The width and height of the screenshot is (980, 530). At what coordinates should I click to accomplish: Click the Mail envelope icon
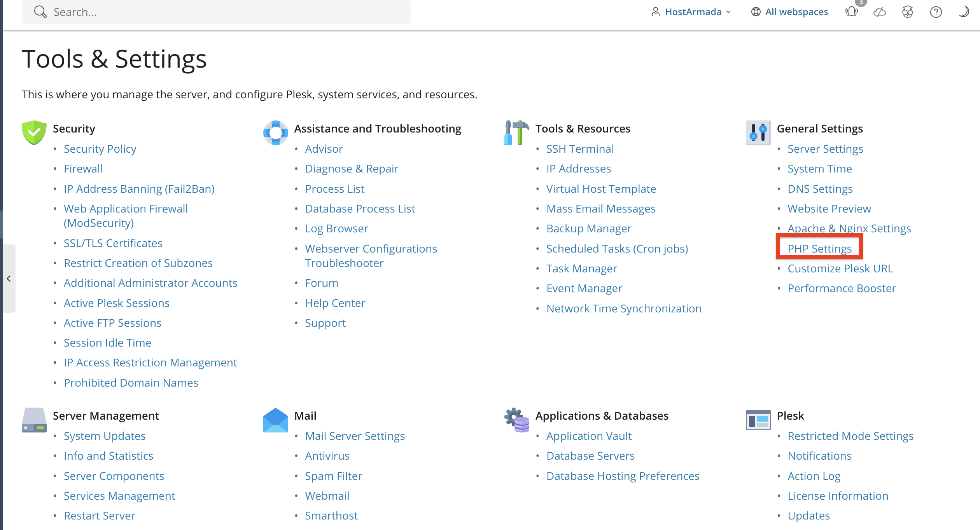tap(275, 420)
